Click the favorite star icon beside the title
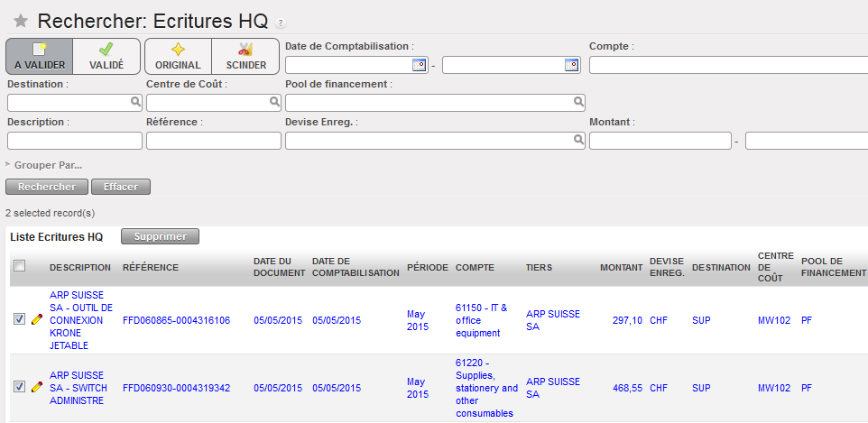Screen dimensions: 868x423 coord(21,22)
